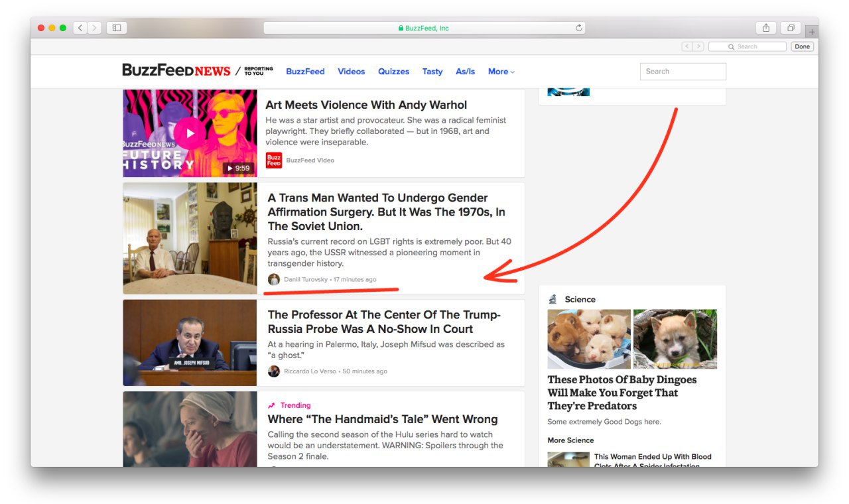Go back with Safari's back arrow
This screenshot has height=504, width=849.
point(80,28)
